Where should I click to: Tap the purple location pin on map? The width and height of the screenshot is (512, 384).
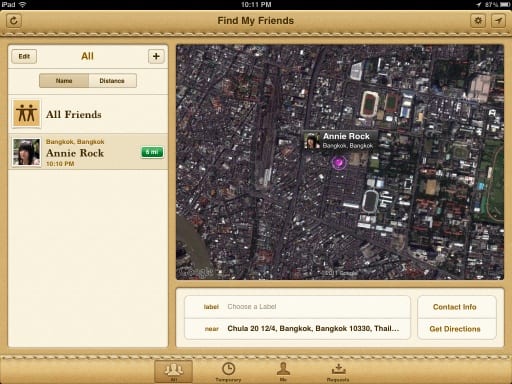coord(339,163)
